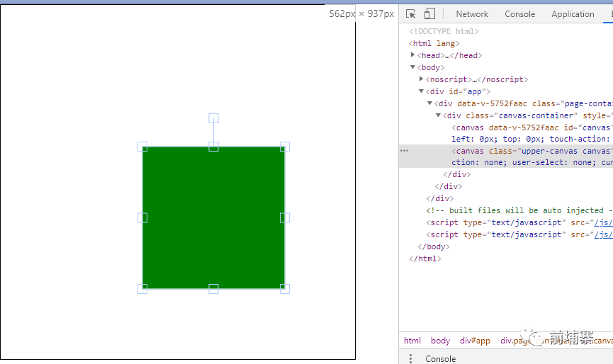
Task: Collapse the div id="app" node
Action: coord(422,91)
